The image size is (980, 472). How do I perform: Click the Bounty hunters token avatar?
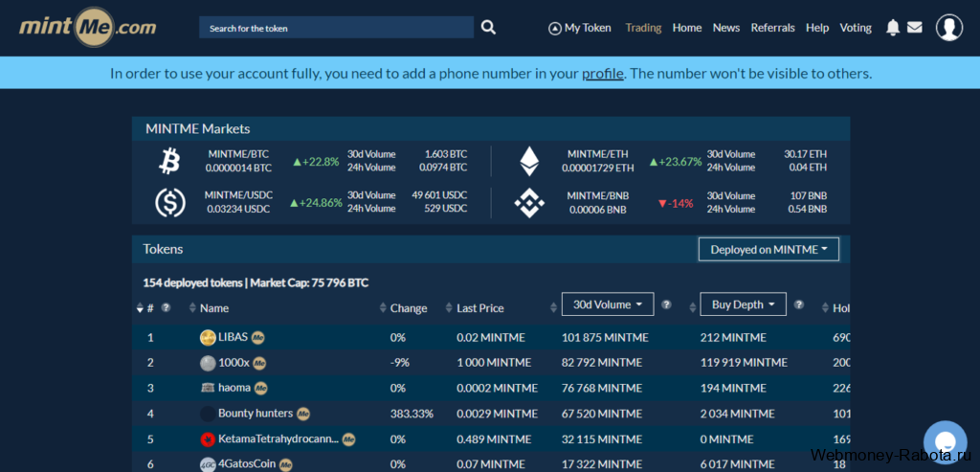208,414
